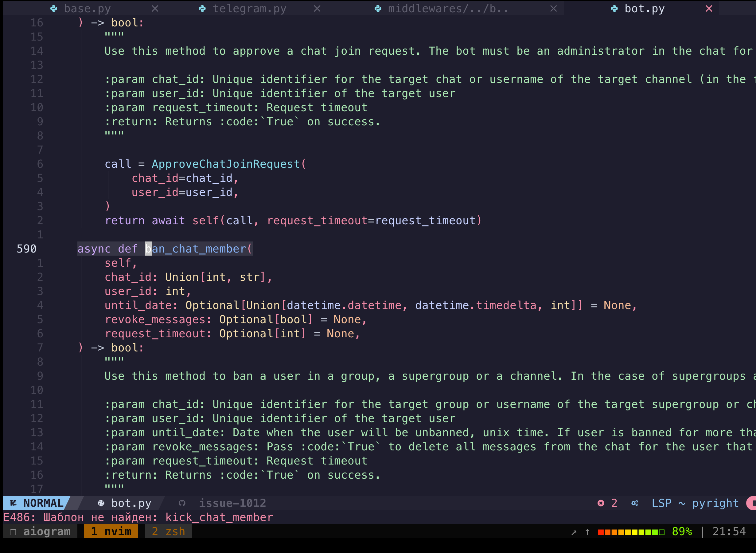Open LSP settings via the gears icon
The width and height of the screenshot is (756, 553).
pos(635,503)
